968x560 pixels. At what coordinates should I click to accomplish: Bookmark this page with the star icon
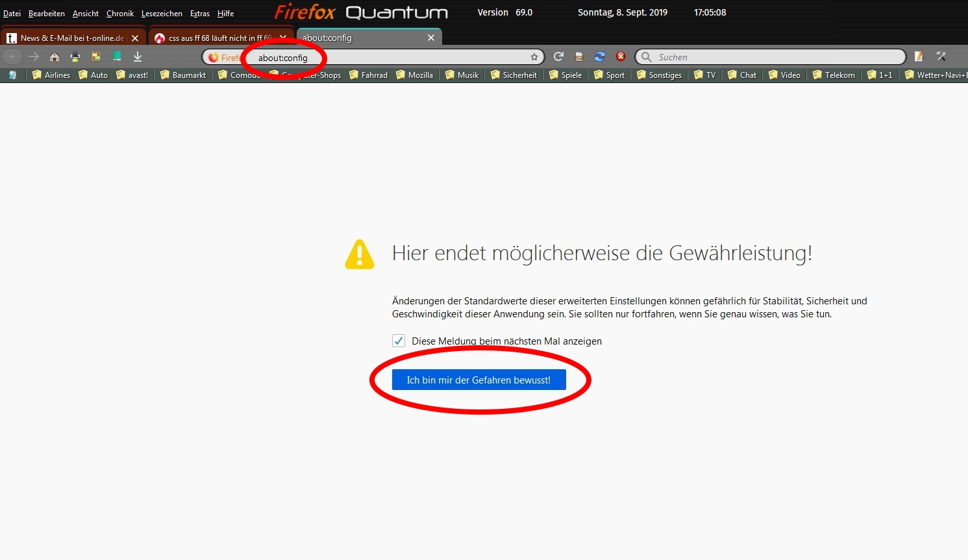click(534, 57)
